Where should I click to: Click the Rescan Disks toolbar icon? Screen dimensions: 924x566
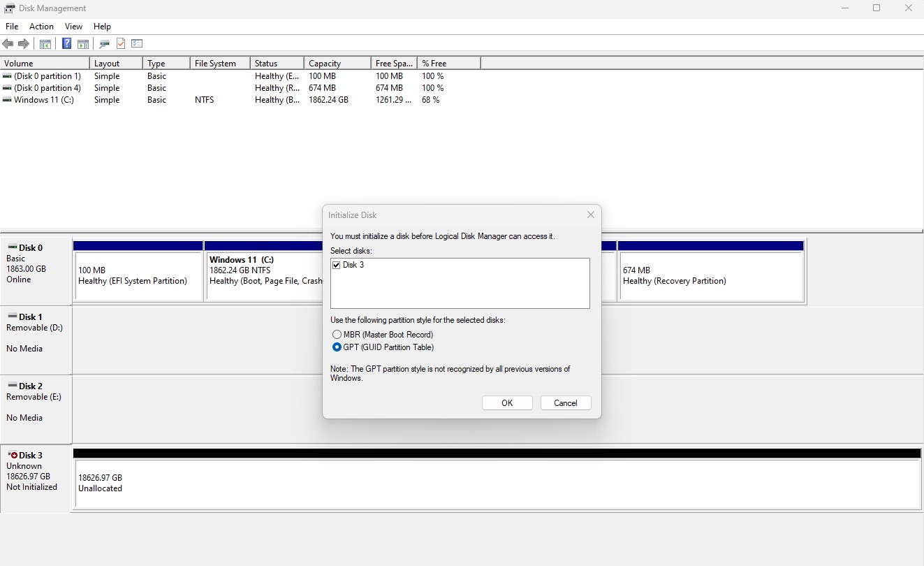[x=104, y=44]
